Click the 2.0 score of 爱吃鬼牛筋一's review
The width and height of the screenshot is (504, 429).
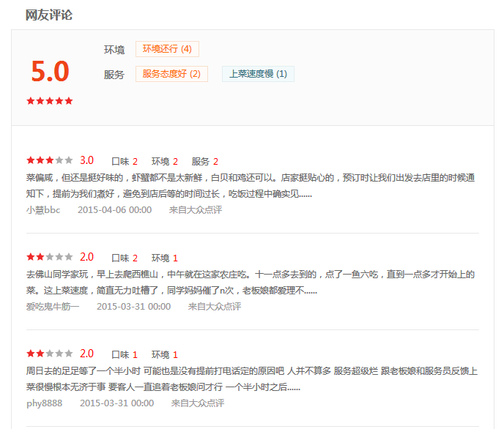[x=86, y=256]
